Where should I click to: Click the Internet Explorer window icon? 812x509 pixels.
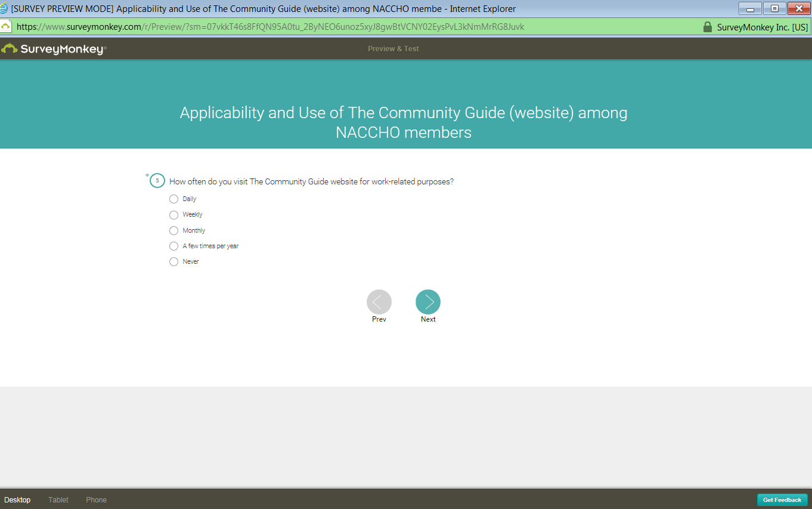(x=5, y=8)
